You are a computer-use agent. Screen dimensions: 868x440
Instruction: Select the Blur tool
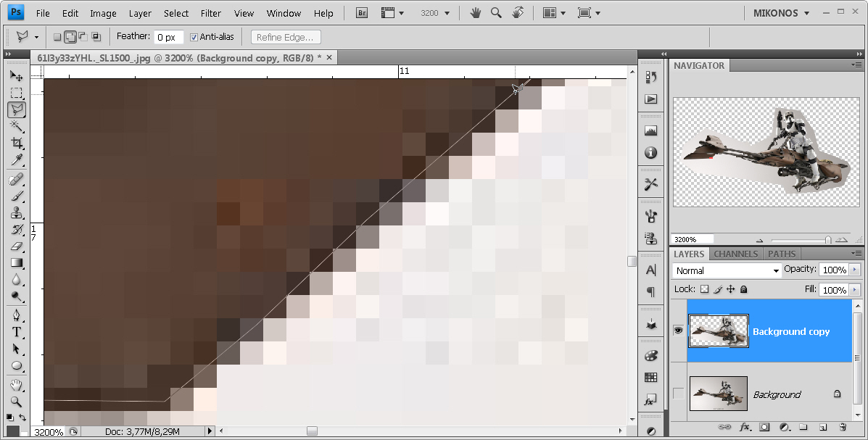[x=17, y=280]
